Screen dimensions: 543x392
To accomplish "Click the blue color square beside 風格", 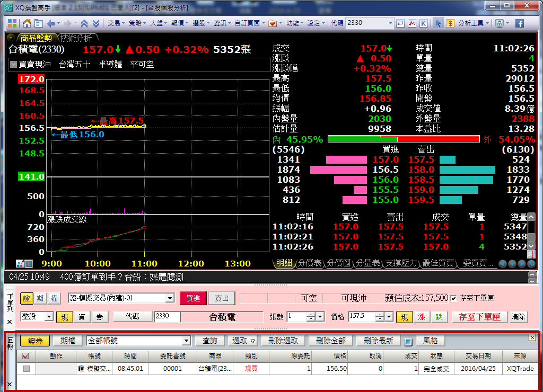I will pos(408,341).
